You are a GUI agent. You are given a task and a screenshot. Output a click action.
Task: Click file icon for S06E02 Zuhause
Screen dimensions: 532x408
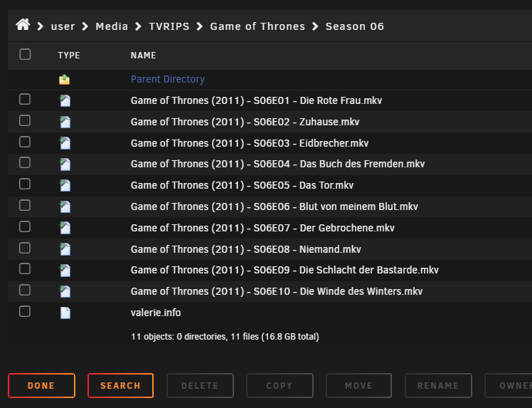[65, 122]
